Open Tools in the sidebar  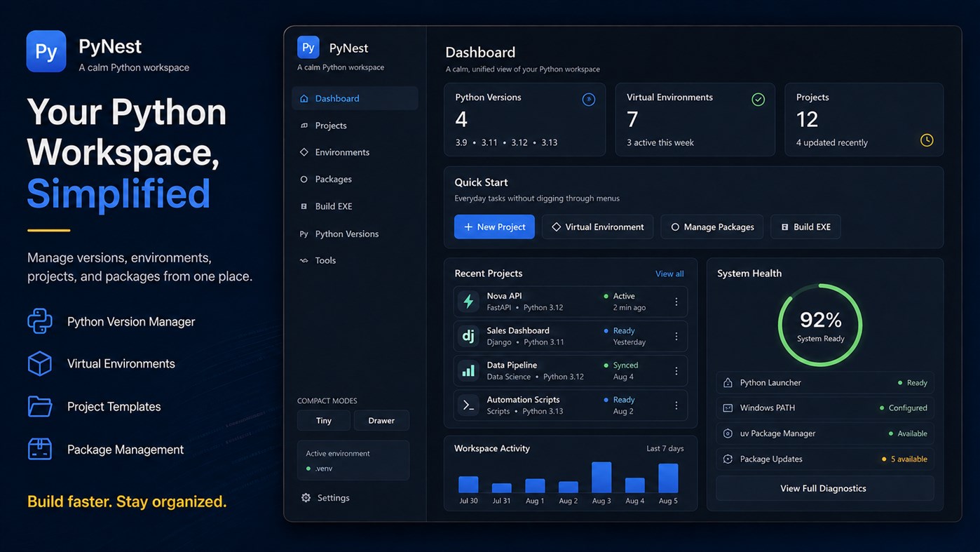[355, 260]
